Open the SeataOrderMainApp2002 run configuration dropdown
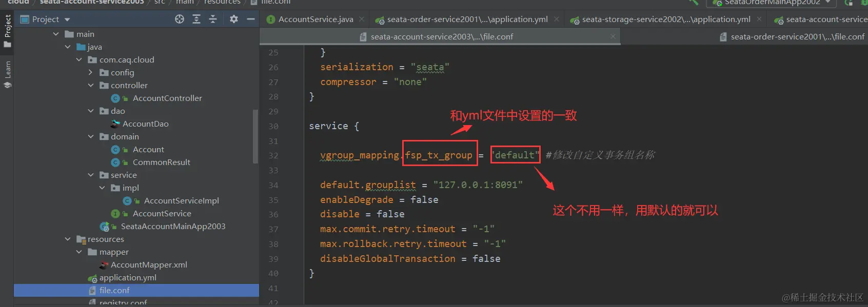The height and width of the screenshot is (307, 868). coord(771,2)
